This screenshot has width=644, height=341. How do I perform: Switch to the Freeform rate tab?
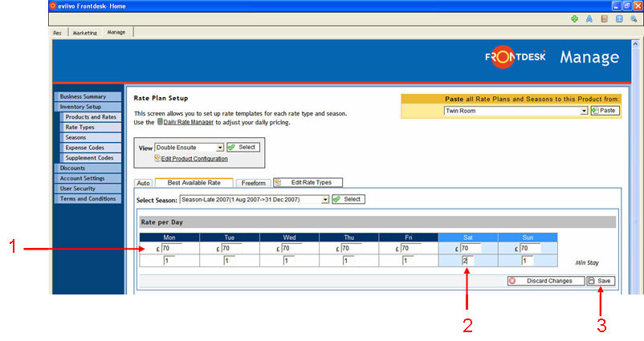pyautogui.click(x=254, y=183)
